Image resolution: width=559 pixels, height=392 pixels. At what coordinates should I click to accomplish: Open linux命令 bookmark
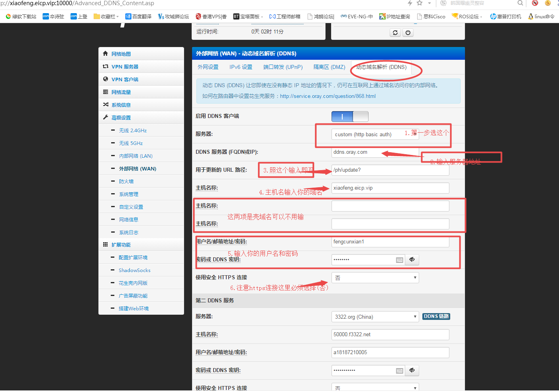(x=541, y=16)
